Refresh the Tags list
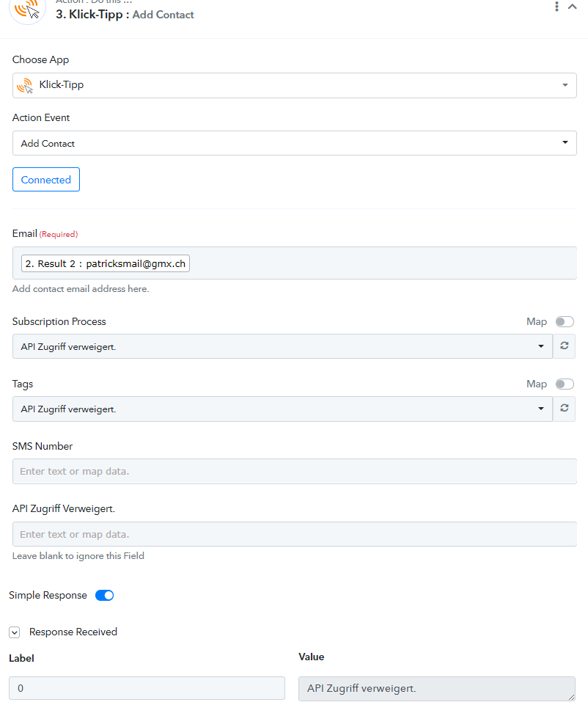The image size is (588, 705). point(565,408)
